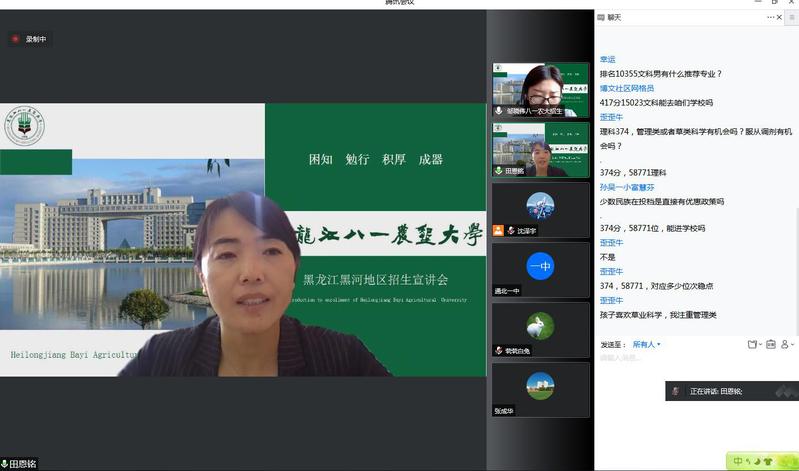Click the 聊天 panel title
Viewport: 799px width, 471px height.
614,18
